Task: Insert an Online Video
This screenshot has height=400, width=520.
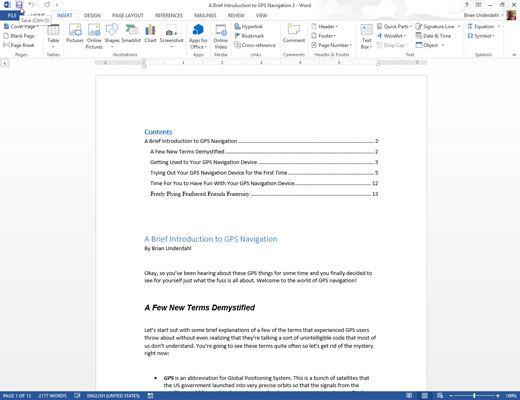Action: tap(220, 36)
